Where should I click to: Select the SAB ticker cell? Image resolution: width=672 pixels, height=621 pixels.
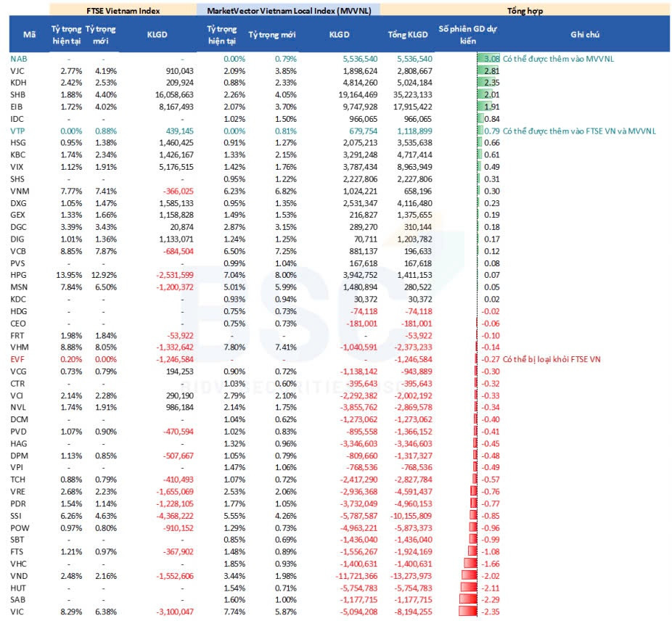click(x=17, y=599)
